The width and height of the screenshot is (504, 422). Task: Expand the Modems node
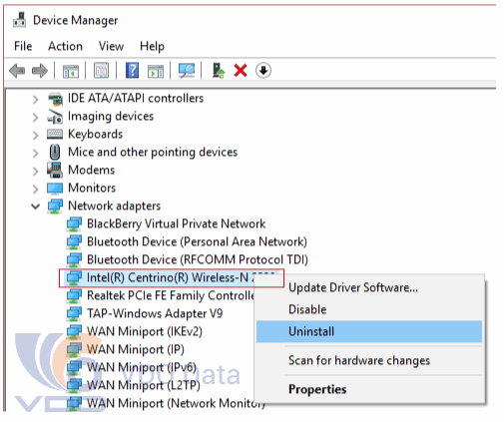tap(35, 171)
